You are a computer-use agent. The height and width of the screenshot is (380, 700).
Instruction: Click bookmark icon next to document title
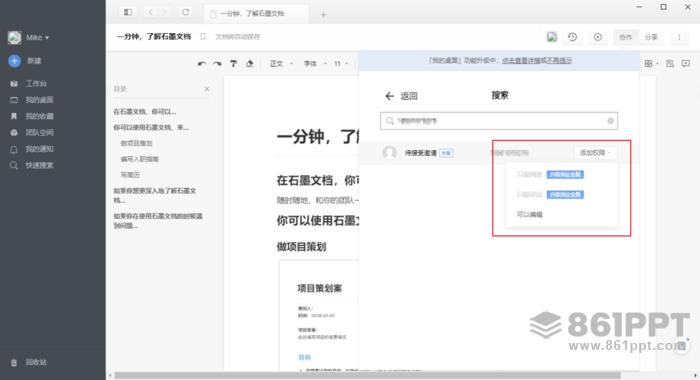[203, 37]
